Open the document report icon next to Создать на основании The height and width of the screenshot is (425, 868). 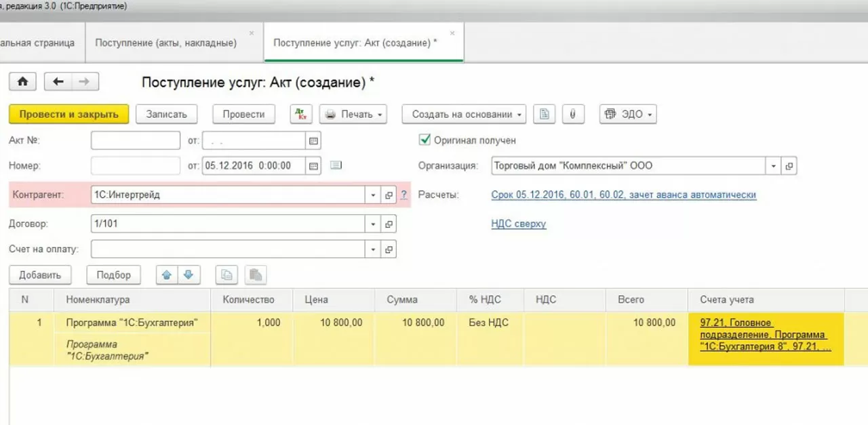coord(544,115)
